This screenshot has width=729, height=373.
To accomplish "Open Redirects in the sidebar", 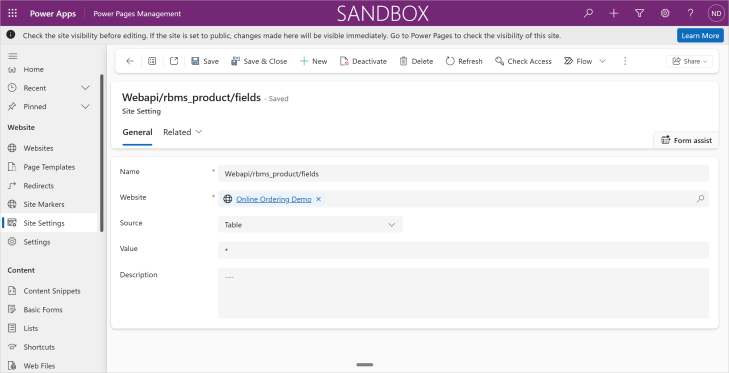I will coord(39,186).
